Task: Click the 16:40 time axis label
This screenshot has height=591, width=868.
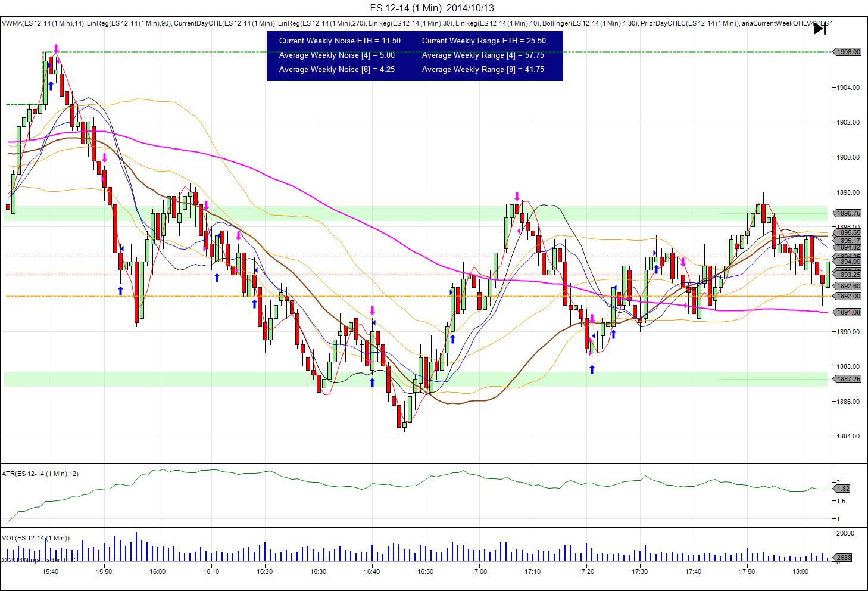Action: coord(371,571)
